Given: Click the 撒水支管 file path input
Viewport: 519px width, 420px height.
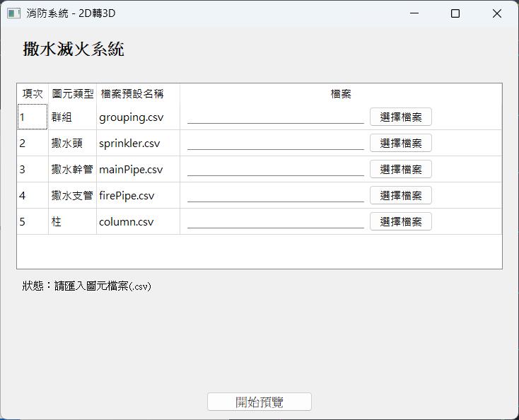Looking at the screenshot, I should pos(275,196).
